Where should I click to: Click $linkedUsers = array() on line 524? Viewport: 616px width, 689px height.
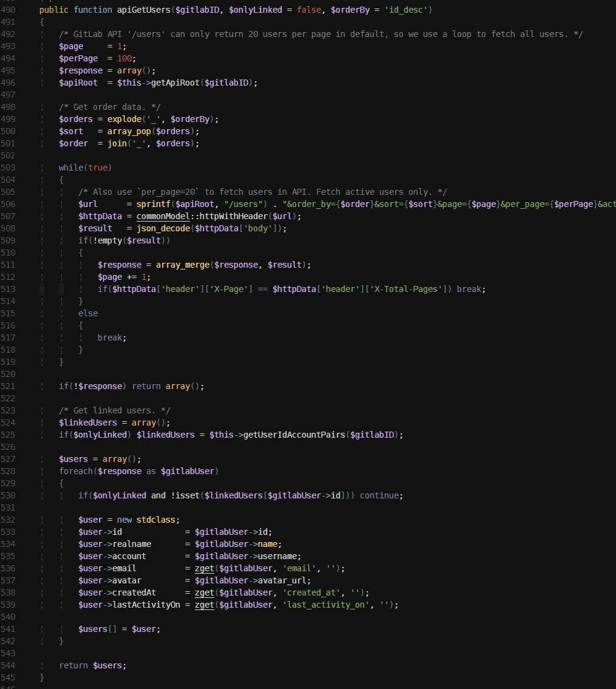[x=115, y=423]
